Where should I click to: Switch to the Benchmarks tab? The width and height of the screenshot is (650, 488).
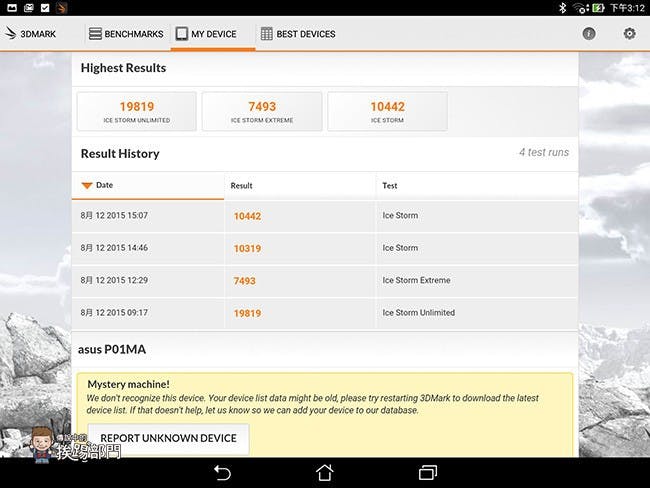pos(126,34)
